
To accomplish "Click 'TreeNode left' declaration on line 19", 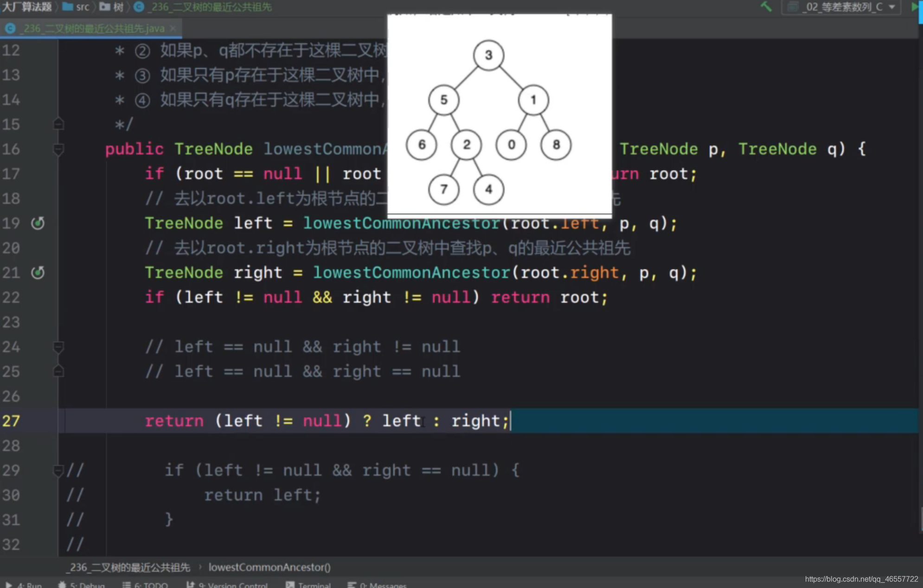I will [x=208, y=223].
